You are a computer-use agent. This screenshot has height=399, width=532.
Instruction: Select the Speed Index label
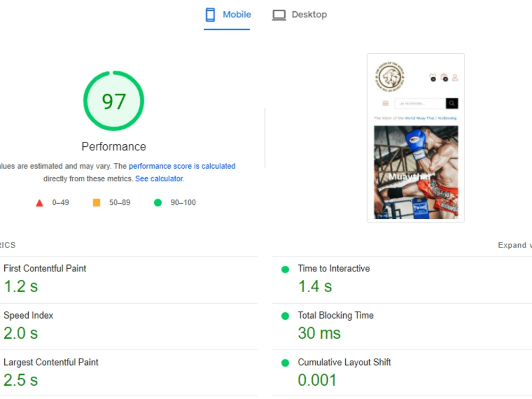(x=29, y=315)
